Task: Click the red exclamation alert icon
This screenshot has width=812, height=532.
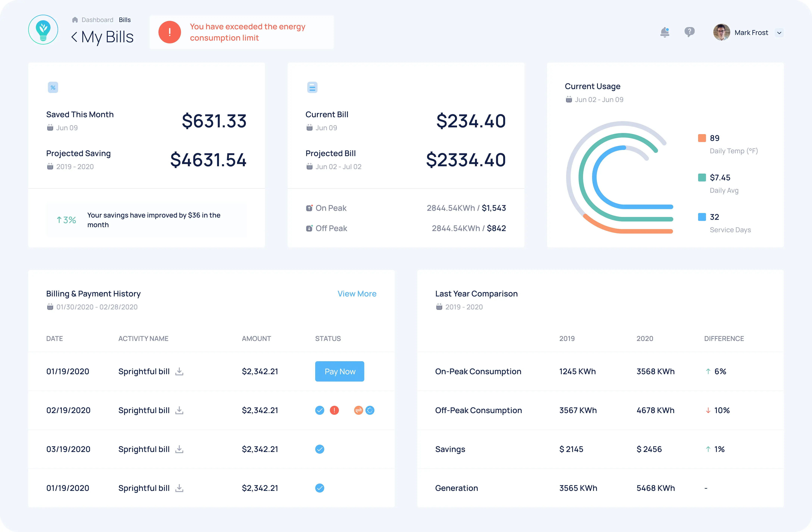Action: coord(170,32)
